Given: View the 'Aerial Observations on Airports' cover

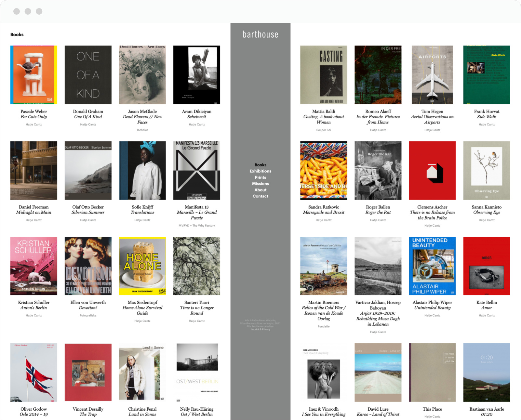Looking at the screenshot, I should pyautogui.click(x=432, y=74).
